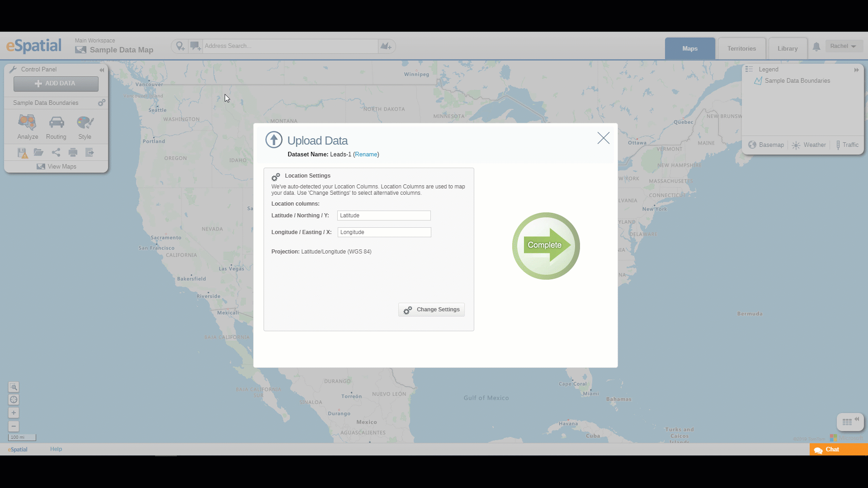Toggle the Weather layer
The height and width of the screenshot is (488, 868).
pyautogui.click(x=809, y=145)
